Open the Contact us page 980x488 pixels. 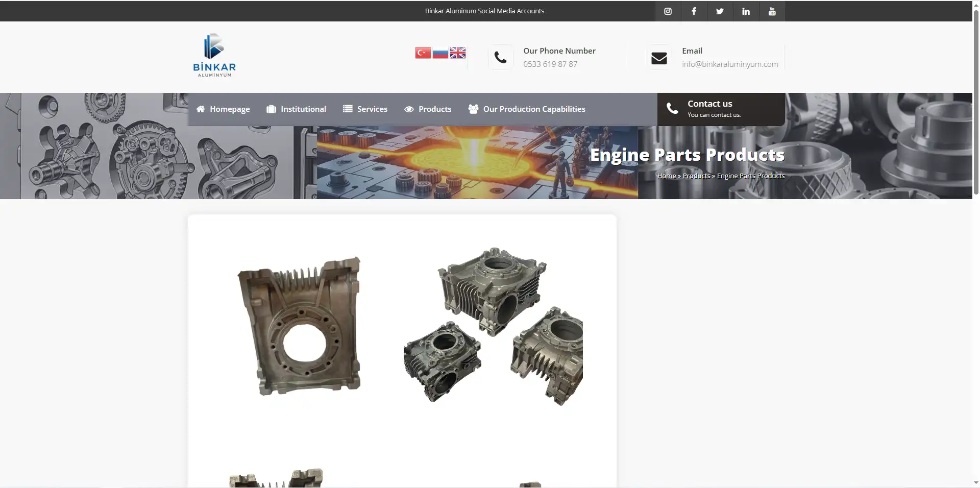pos(721,109)
